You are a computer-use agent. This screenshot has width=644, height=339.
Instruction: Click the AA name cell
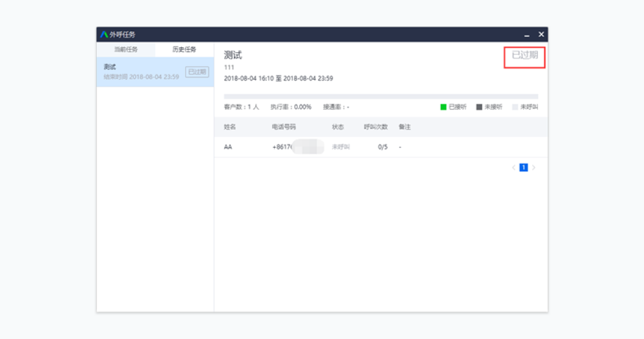pos(228,147)
